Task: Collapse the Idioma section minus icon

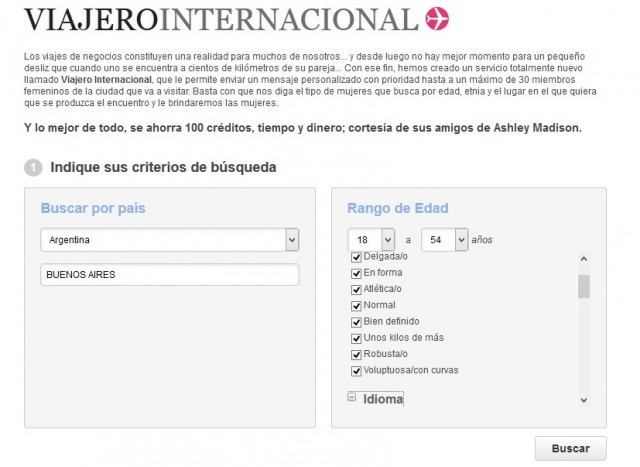Action: tap(352, 396)
